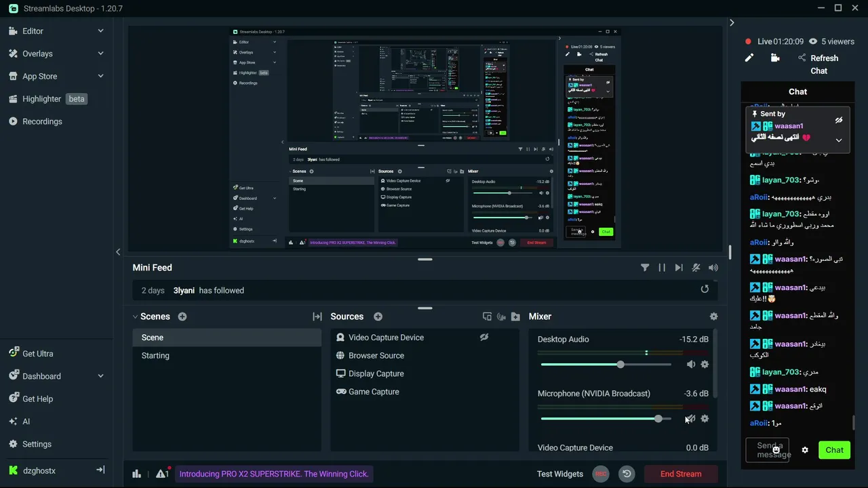Open Microphone (NVIDIA Broadcast) settings gear

click(x=705, y=419)
